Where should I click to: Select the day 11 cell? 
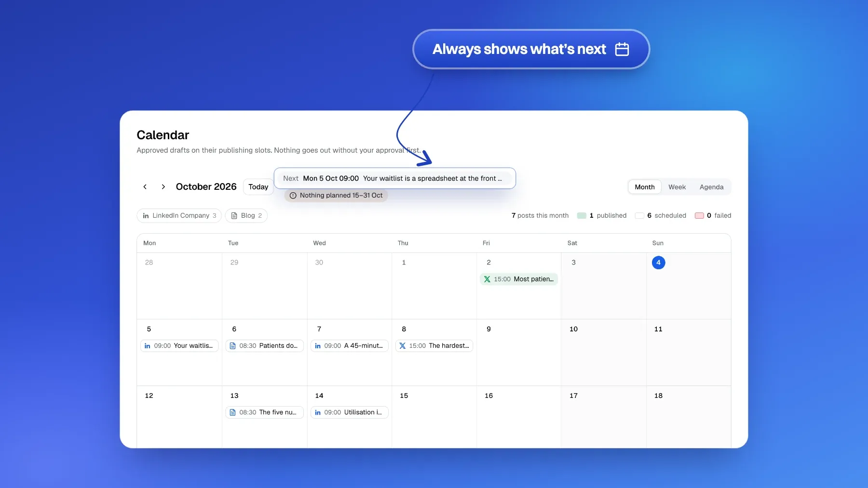[689, 353]
